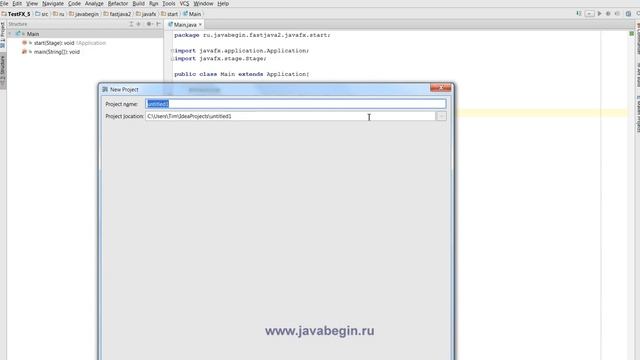The width and height of the screenshot is (640, 360).
Task: Select the src folder breadcrumb
Action: click(42, 14)
